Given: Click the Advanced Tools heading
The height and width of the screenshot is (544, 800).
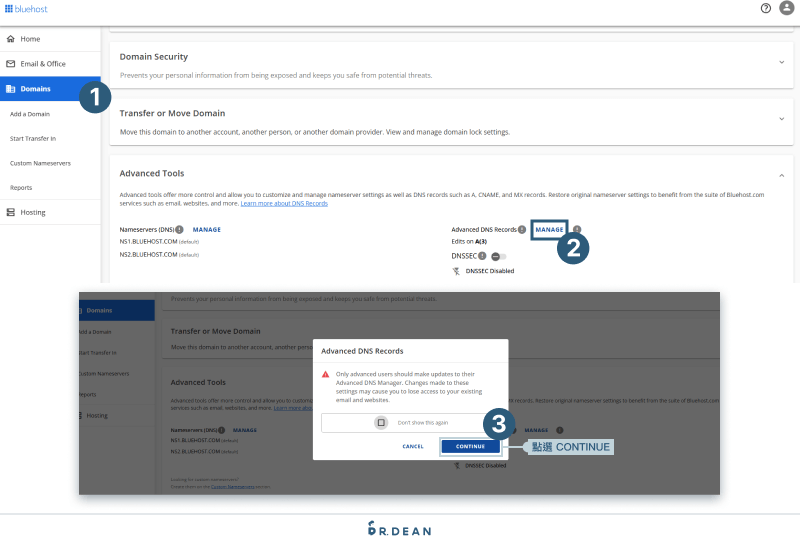Looking at the screenshot, I should pos(152,174).
